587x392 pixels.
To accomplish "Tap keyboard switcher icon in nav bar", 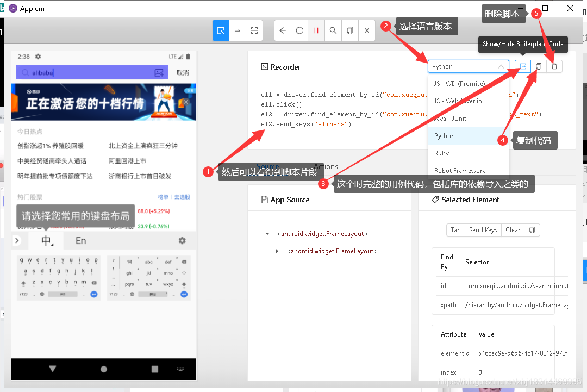I will [180, 369].
